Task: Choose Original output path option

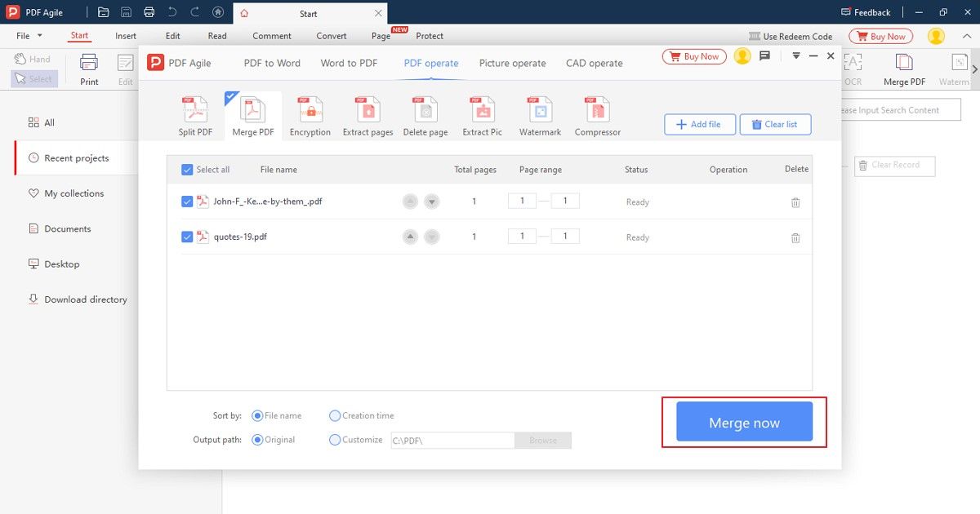Action: (258, 440)
